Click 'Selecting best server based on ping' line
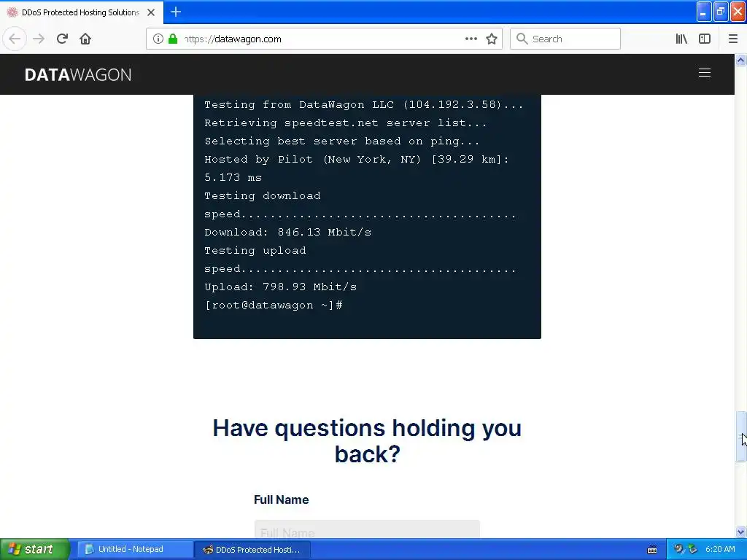The width and height of the screenshot is (747, 560). [x=342, y=141]
